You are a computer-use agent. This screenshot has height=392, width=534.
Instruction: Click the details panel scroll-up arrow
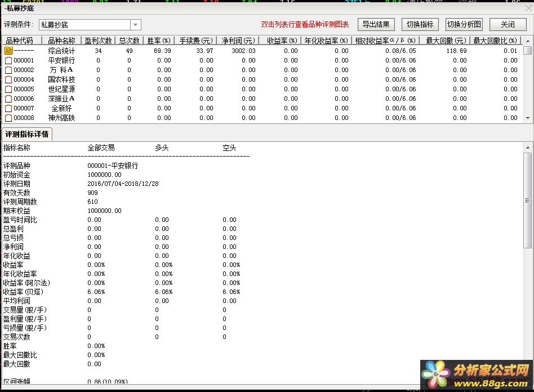point(528,148)
